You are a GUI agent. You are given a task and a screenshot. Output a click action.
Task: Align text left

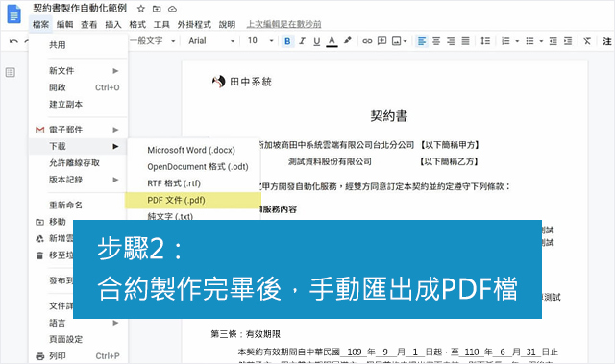pyautogui.click(x=422, y=41)
